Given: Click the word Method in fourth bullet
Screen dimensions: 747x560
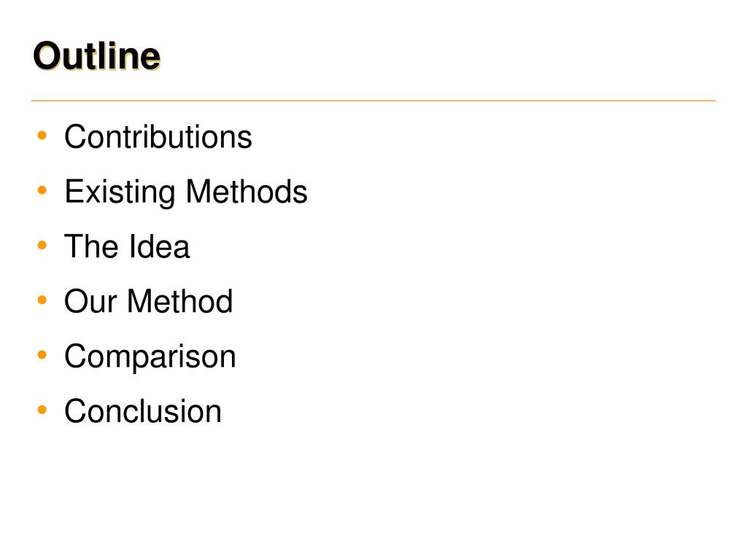Looking at the screenshot, I should point(180,301).
